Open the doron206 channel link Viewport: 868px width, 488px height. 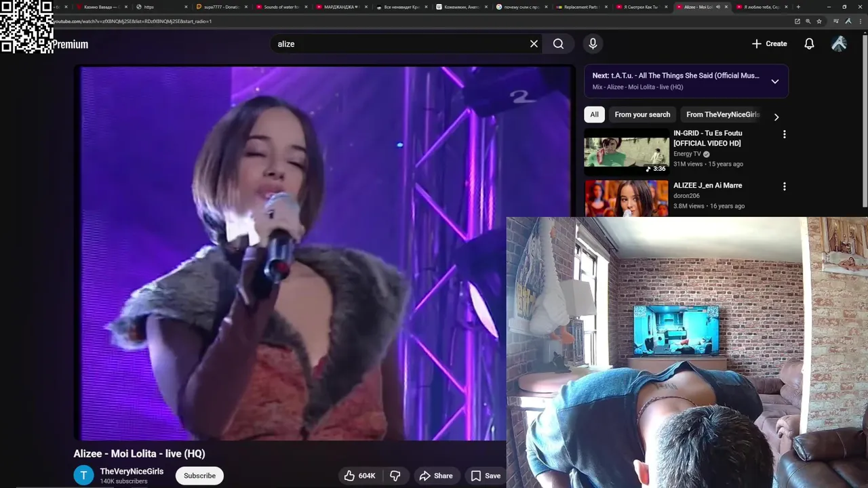686,196
